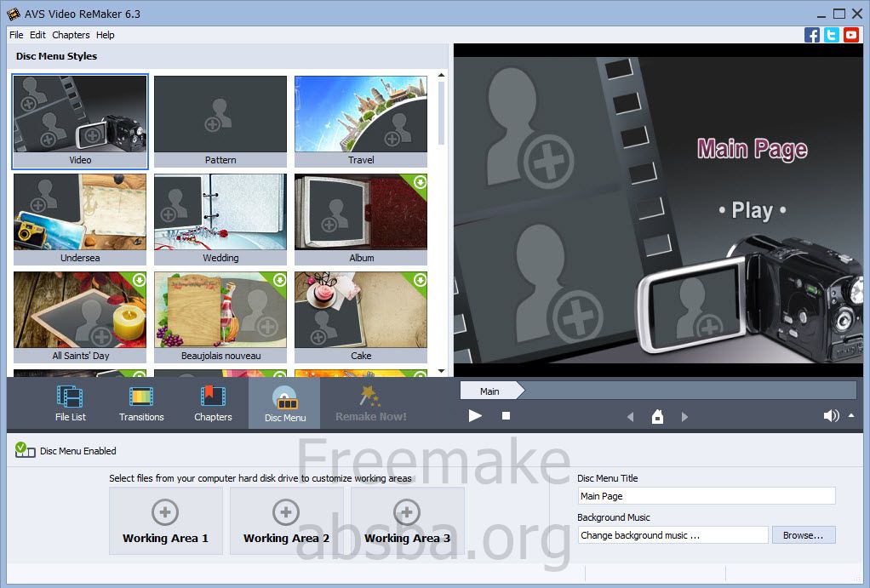Open the Facebook page icon
The height and width of the screenshot is (588, 870).
812,35
